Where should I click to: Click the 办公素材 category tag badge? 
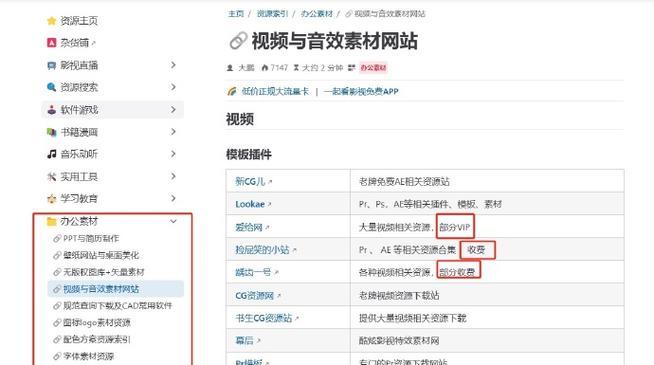(373, 68)
